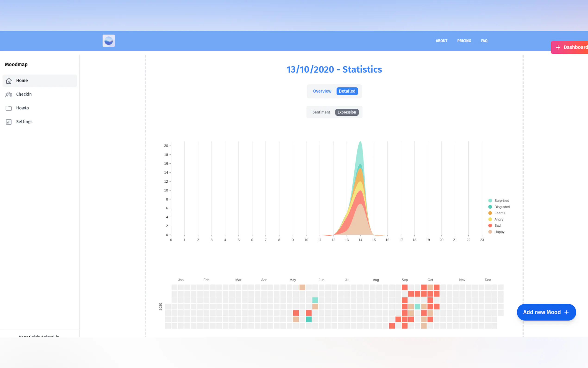
Task: Click the Happy legend color dot
Action: pos(490,232)
